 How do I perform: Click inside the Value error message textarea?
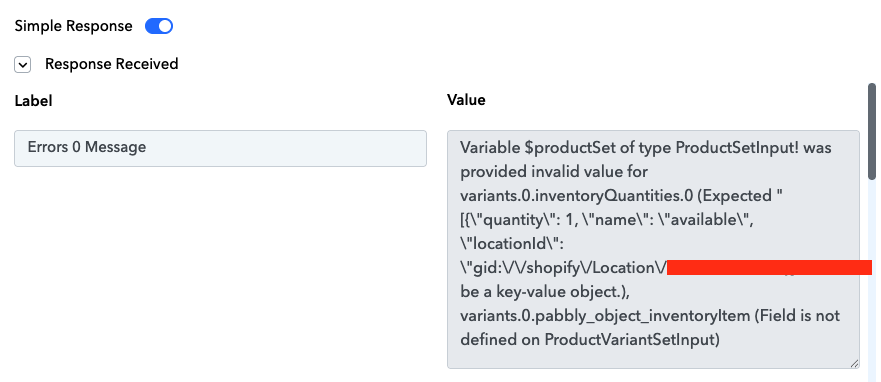click(653, 249)
